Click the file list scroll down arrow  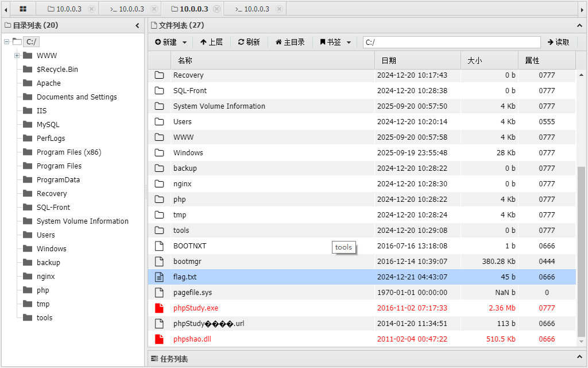581,342
